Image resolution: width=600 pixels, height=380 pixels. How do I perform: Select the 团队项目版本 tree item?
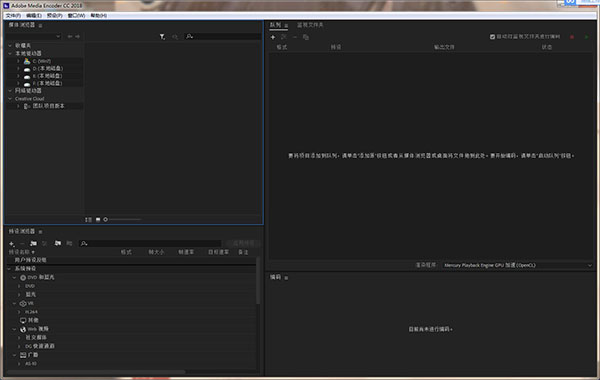[x=48, y=106]
